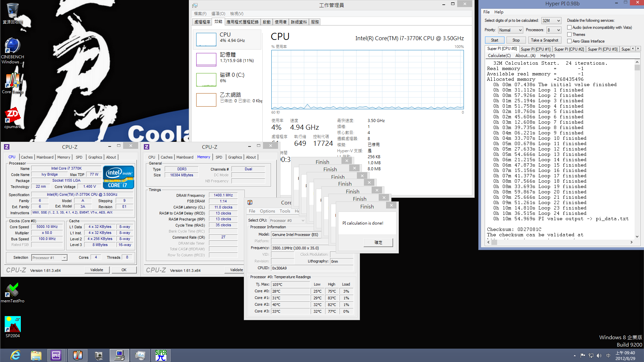This screenshot has width=644, height=362.
Task: Toggle Audio service checkbox in Hyper PI
Action: click(569, 27)
